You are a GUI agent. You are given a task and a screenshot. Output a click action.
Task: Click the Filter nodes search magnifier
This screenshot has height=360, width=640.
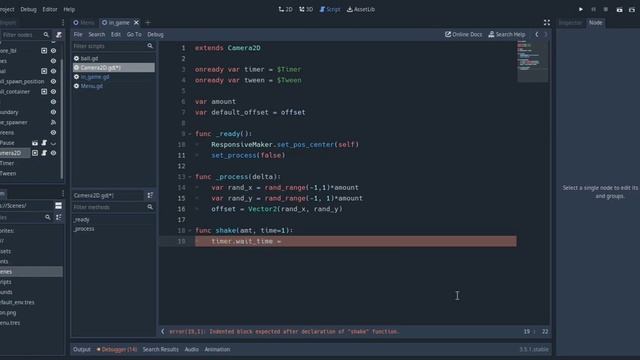coord(46,35)
